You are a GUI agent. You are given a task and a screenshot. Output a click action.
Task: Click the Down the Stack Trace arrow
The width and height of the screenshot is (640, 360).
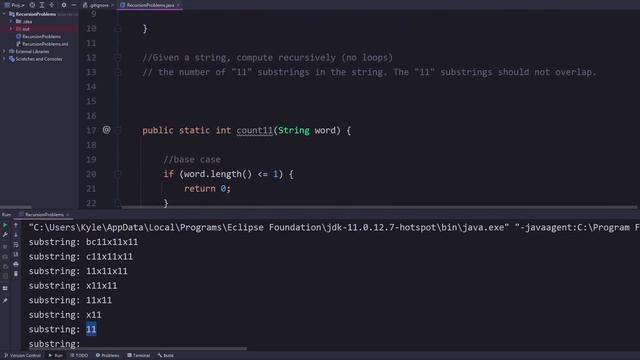click(16, 235)
